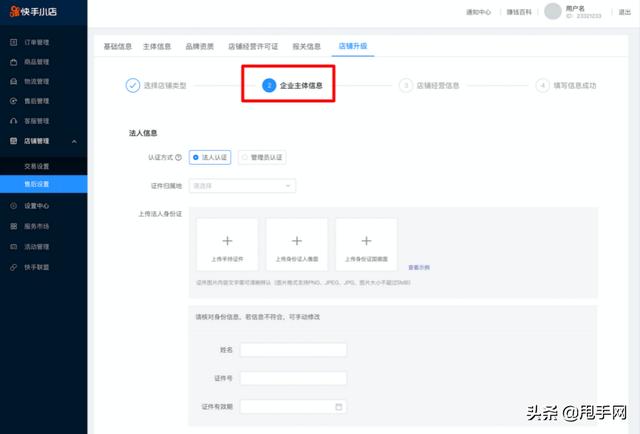The width and height of the screenshot is (640, 434).
Task: Open 商品管理 via its bag icon
Action: (13, 62)
